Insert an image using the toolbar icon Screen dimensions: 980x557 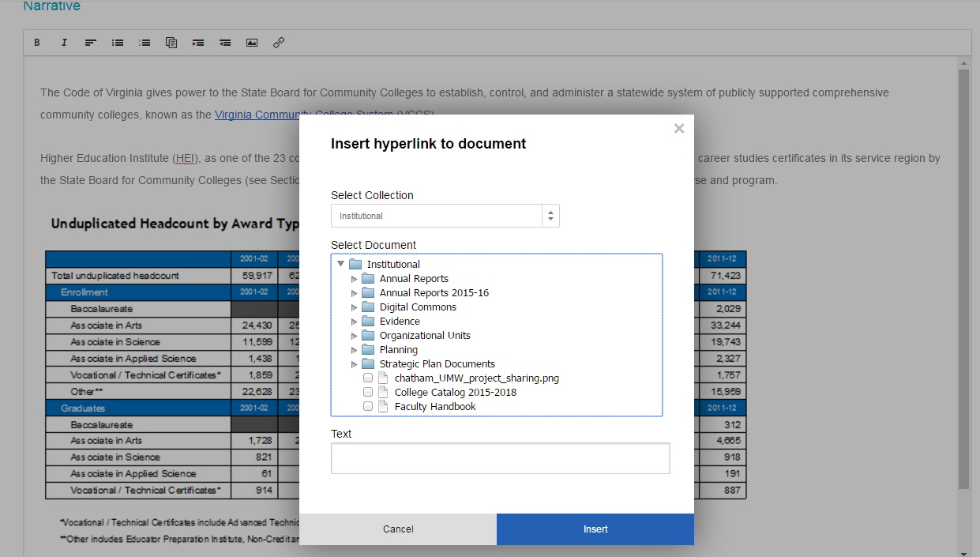(x=251, y=42)
